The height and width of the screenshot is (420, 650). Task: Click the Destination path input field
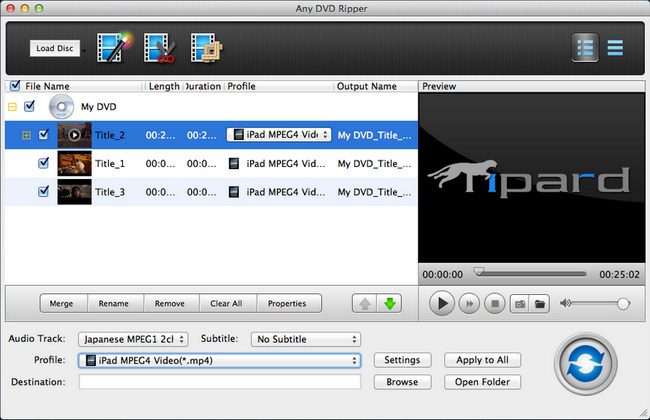[220, 382]
